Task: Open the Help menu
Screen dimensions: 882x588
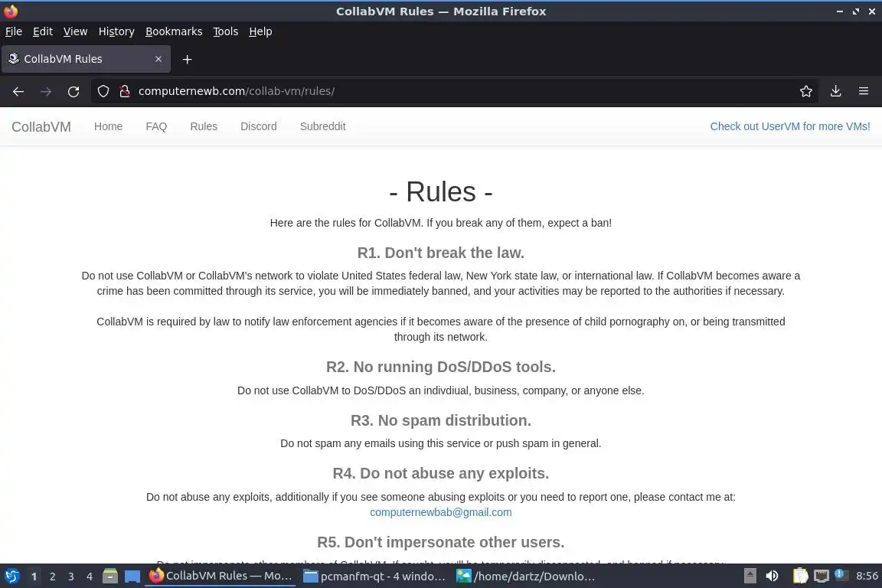Action: pyautogui.click(x=260, y=31)
